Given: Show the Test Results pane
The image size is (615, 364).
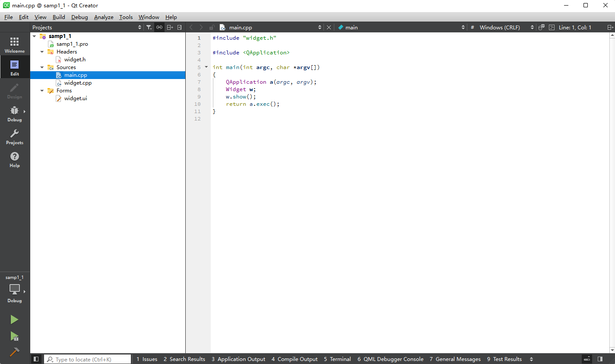Looking at the screenshot, I should click(504, 359).
